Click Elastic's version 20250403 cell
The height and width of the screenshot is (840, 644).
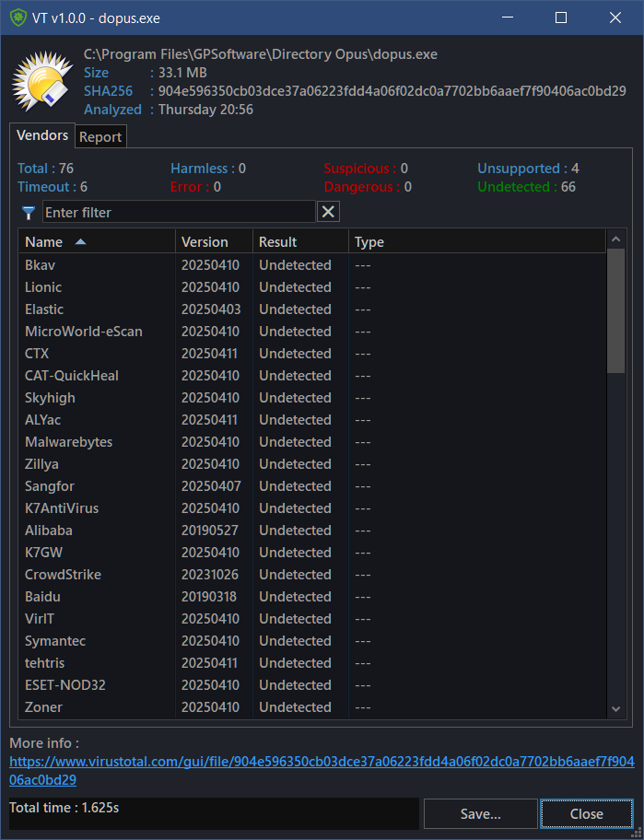pos(211,309)
